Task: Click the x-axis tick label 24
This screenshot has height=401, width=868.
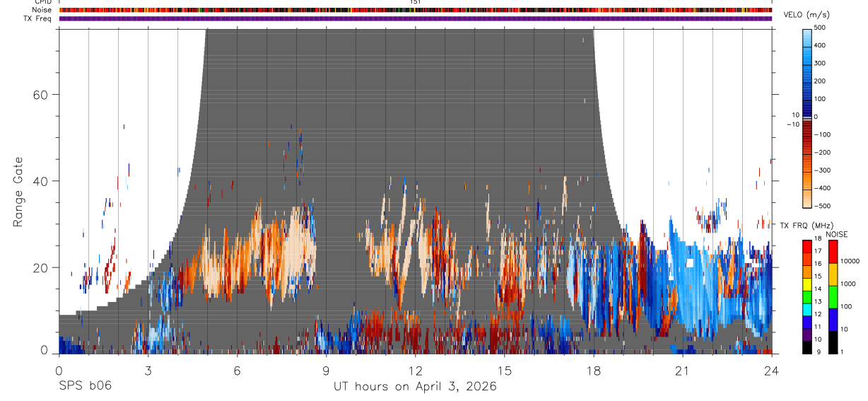Action: point(771,371)
